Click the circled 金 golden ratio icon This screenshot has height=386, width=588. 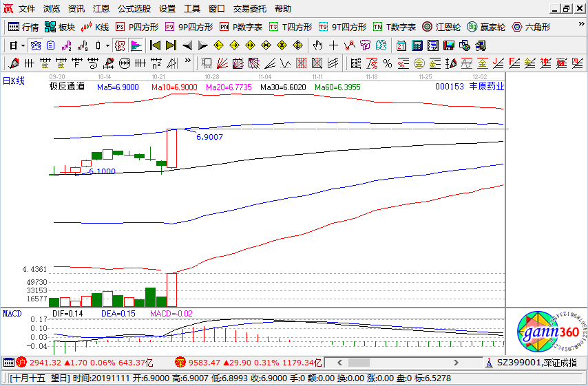419,63
